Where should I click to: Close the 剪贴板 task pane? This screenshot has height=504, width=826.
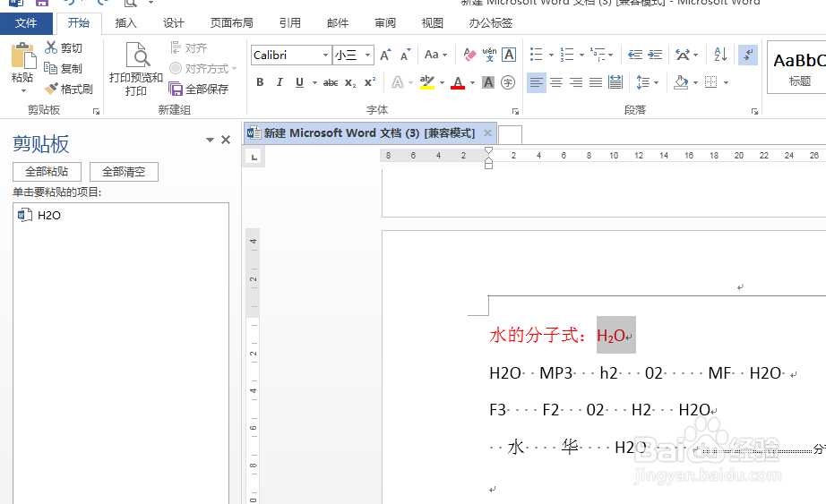tap(226, 140)
